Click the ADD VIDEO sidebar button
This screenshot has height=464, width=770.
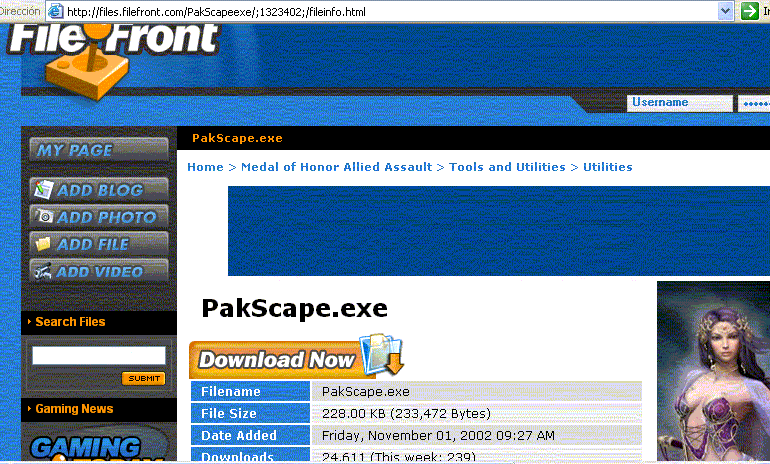99,271
